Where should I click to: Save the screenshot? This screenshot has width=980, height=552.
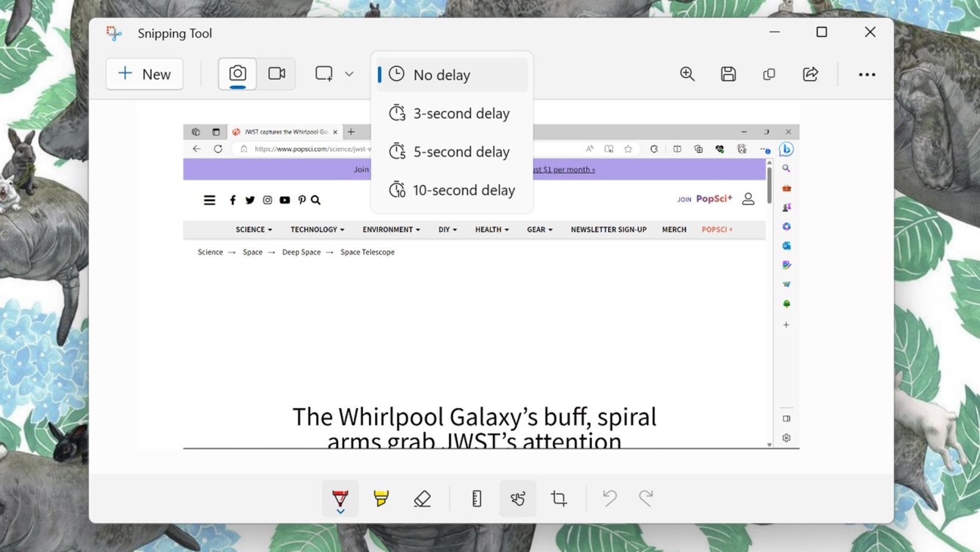728,73
